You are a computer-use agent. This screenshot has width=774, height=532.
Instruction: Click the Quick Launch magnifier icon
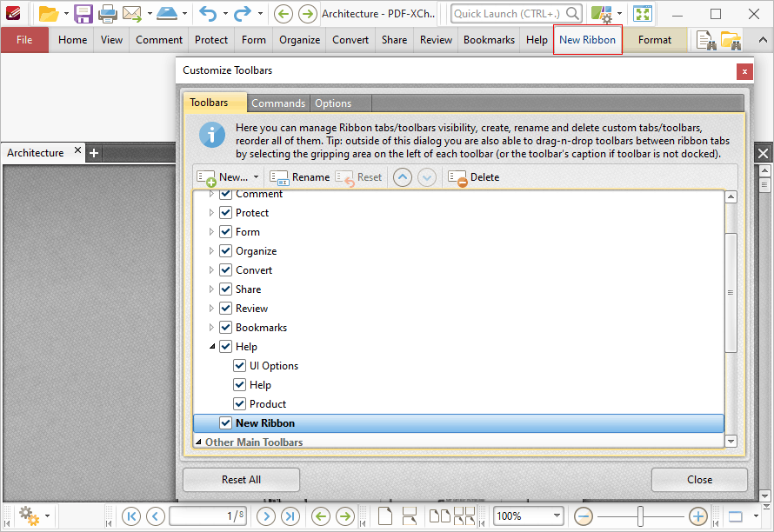572,13
